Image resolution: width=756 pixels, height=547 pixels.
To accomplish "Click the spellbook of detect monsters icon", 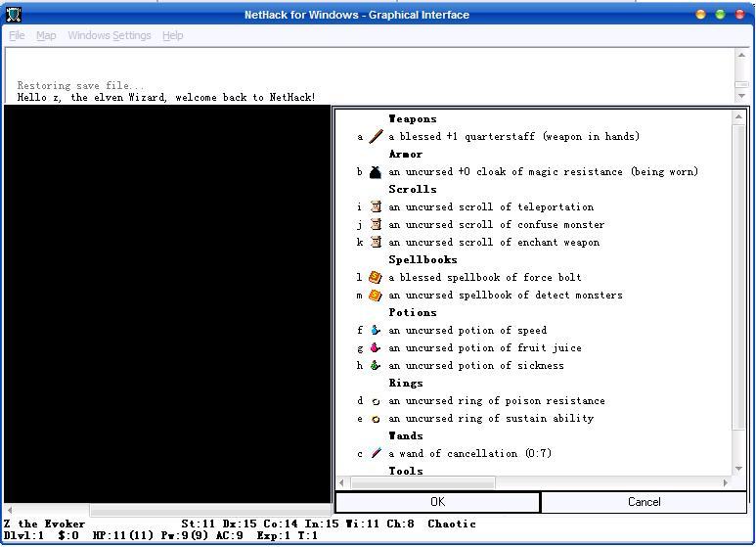I will [376, 296].
